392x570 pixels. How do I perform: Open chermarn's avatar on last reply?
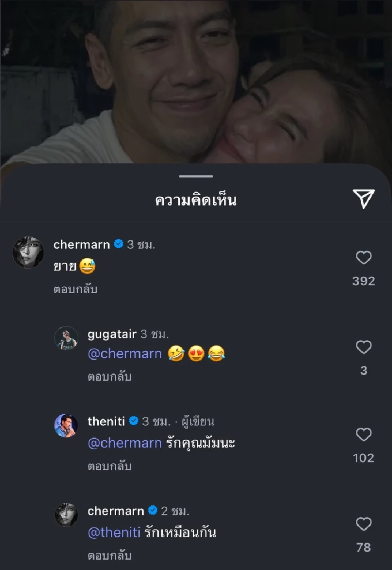point(66,515)
